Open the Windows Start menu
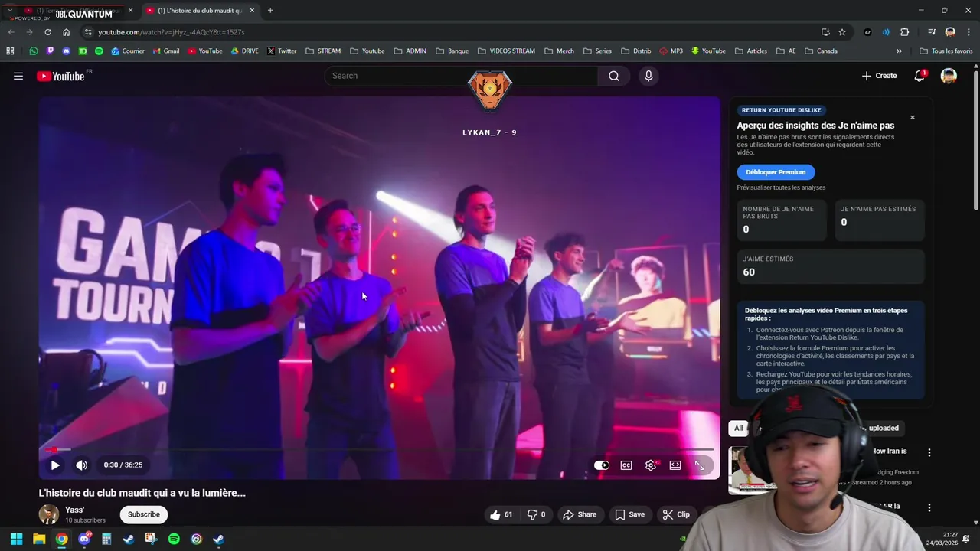 click(x=16, y=539)
